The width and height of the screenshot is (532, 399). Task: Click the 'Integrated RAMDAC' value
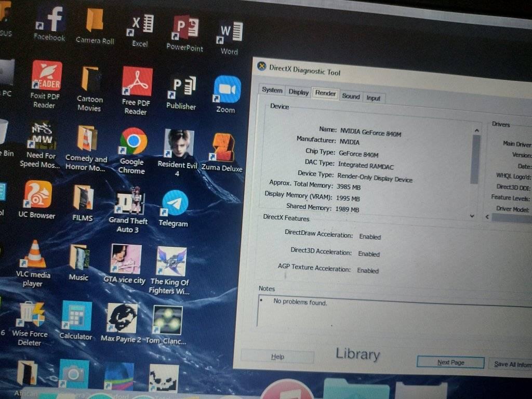tap(366, 166)
